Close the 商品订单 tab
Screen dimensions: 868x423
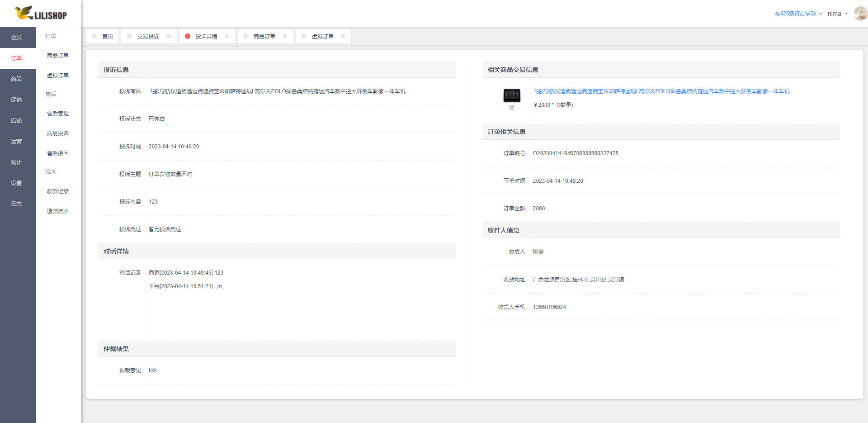tap(285, 36)
